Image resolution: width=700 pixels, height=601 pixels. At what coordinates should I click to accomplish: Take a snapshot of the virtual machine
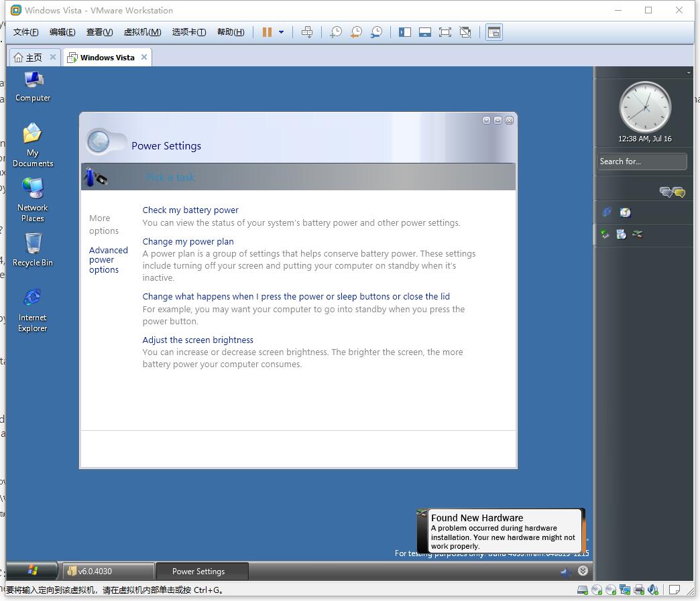[x=336, y=32]
